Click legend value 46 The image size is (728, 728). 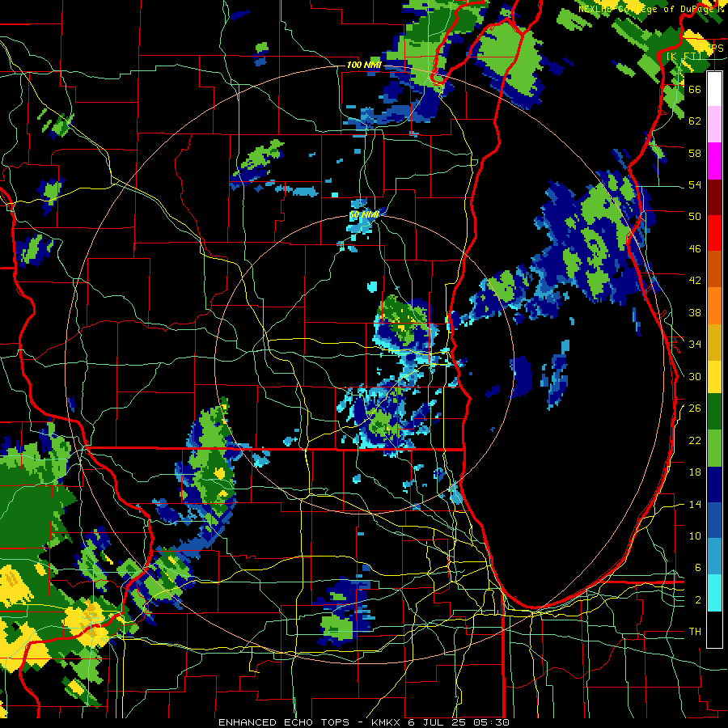(x=695, y=249)
